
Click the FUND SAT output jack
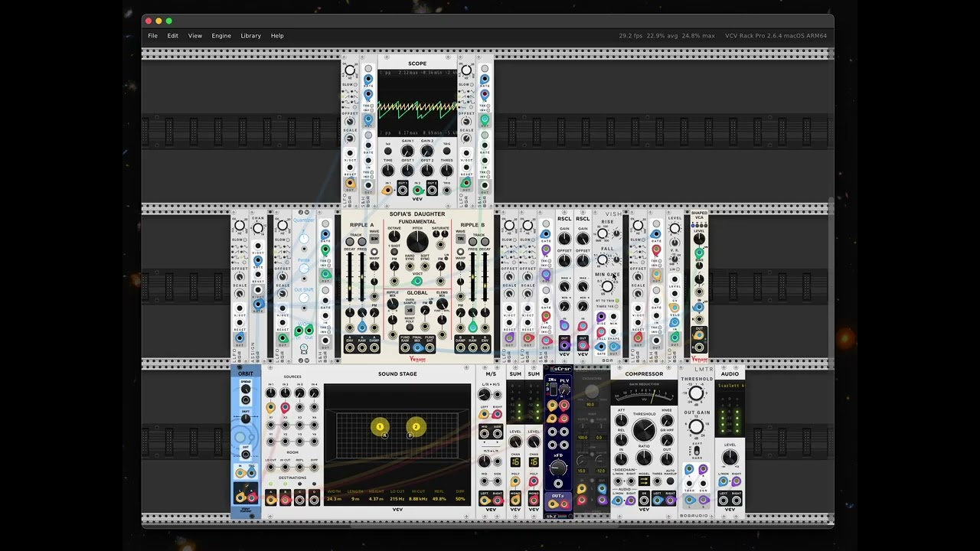(x=430, y=348)
